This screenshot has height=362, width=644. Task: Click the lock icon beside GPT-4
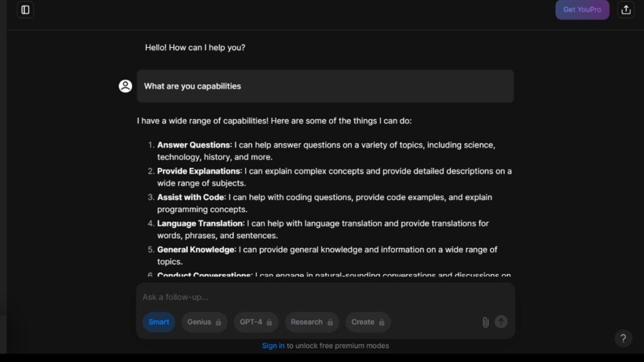(269, 322)
